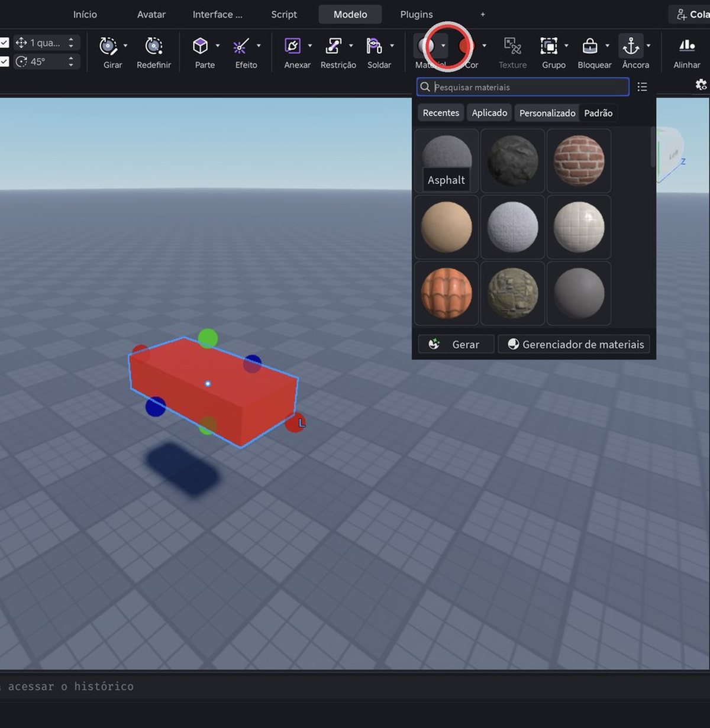
Task: Open Gerenciador de materiais
Action: (x=574, y=344)
